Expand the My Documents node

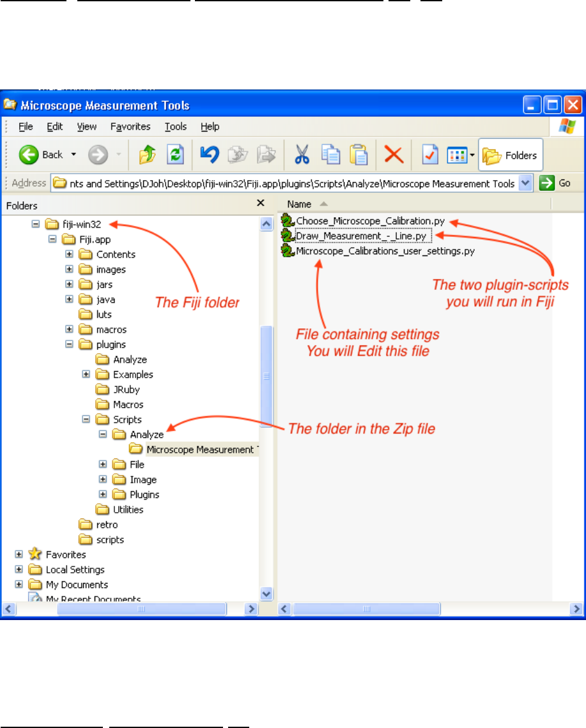(19, 584)
